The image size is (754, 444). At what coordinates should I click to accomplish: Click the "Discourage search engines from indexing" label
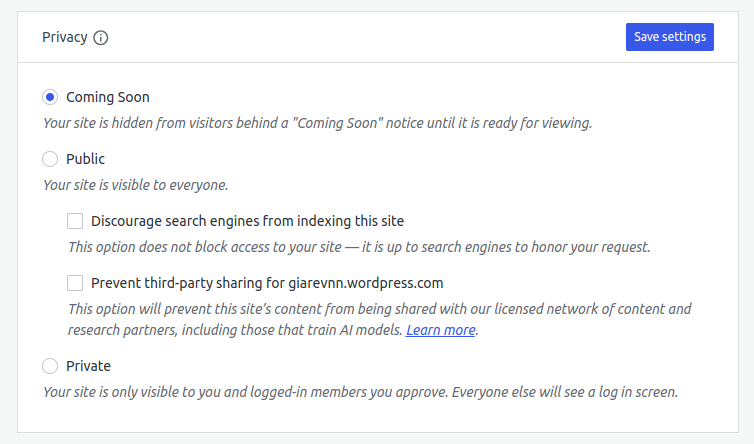point(247,221)
